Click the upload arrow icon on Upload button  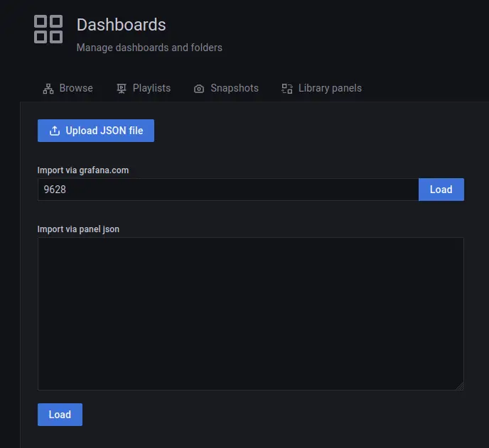tap(55, 131)
